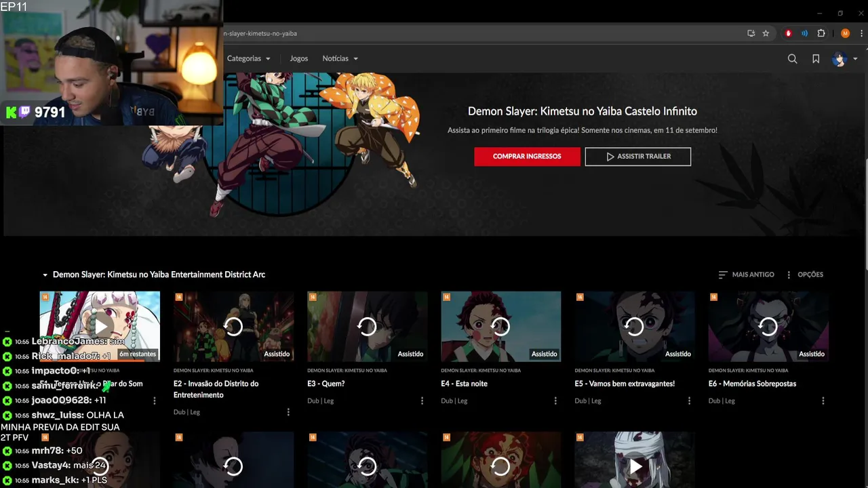Open the E3 - Quem? title link
This screenshot has height=488, width=868.
(325, 384)
